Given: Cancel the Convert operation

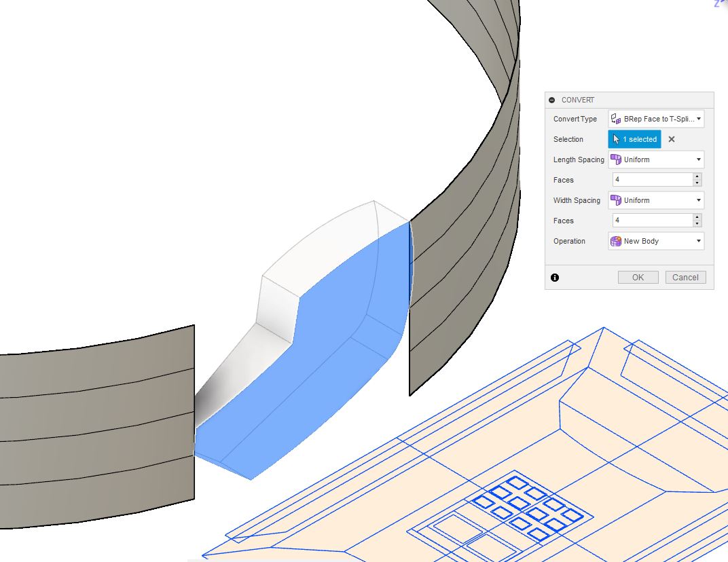Looking at the screenshot, I should point(685,277).
